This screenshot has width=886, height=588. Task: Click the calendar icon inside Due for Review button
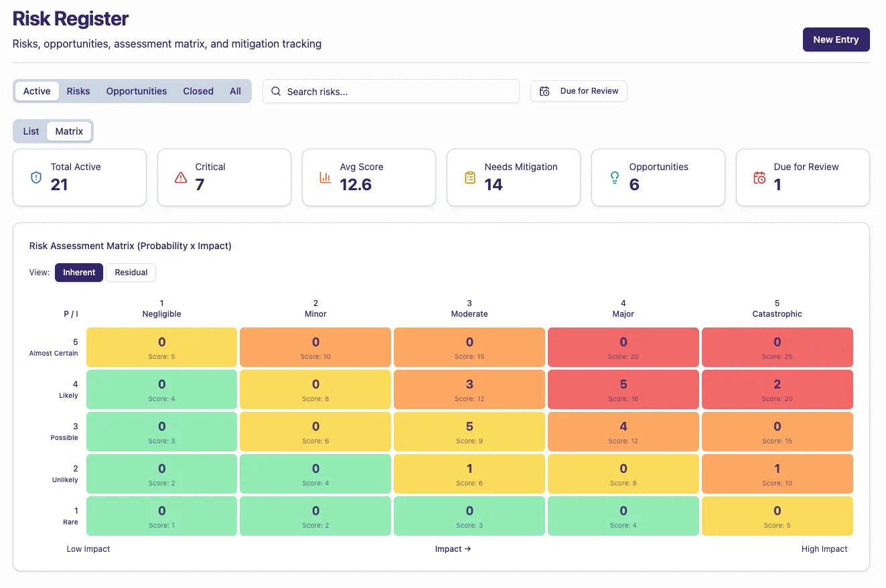[x=545, y=90]
